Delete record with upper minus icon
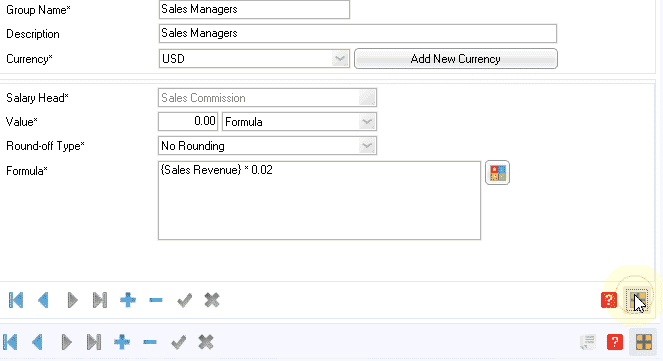 click(x=156, y=300)
